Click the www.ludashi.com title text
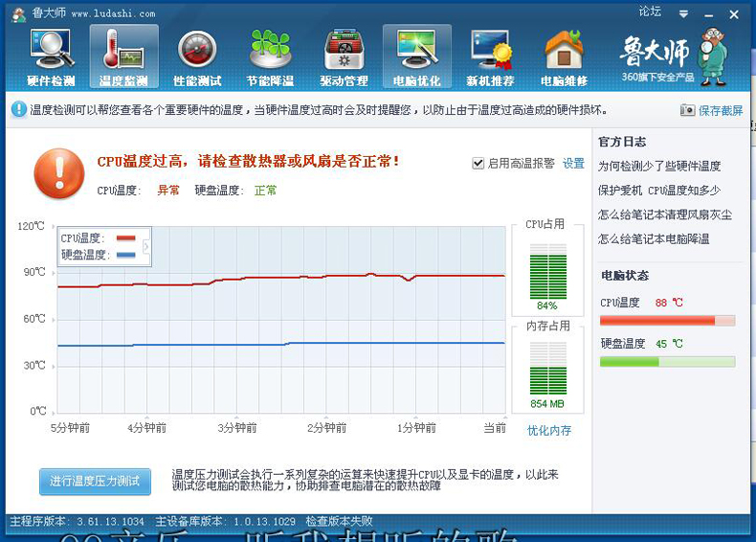 coord(113,14)
